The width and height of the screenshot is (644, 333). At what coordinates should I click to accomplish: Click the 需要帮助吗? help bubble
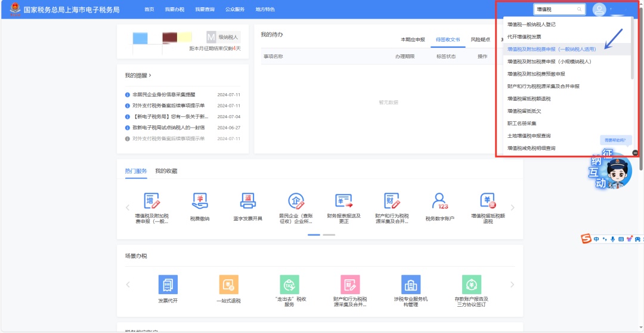coord(616,140)
